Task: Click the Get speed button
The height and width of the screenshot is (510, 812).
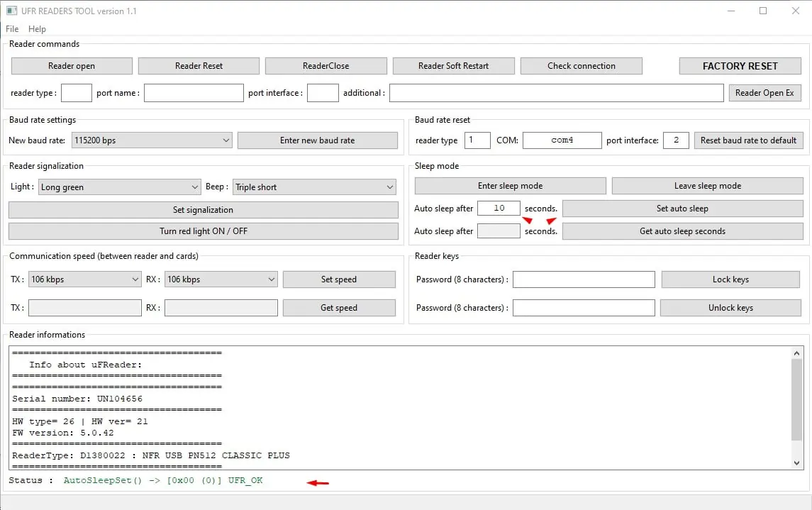Action: pos(339,308)
